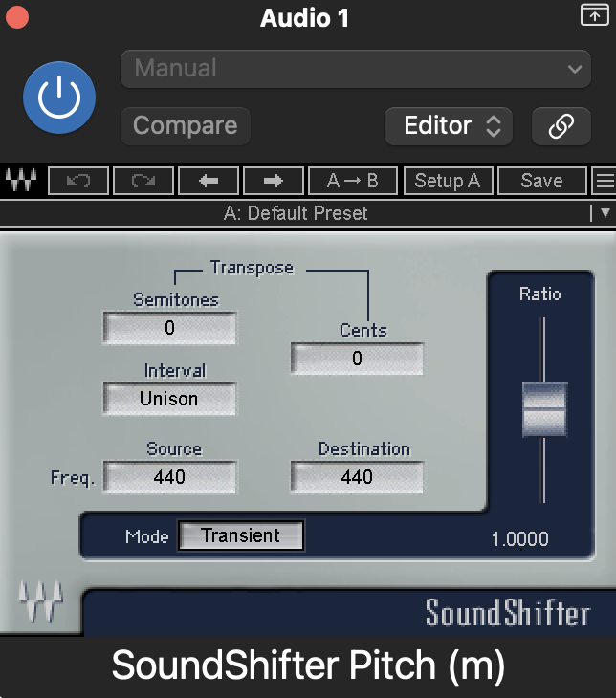Click the Waves logo in toolbar
The image size is (616, 698).
tap(20, 181)
